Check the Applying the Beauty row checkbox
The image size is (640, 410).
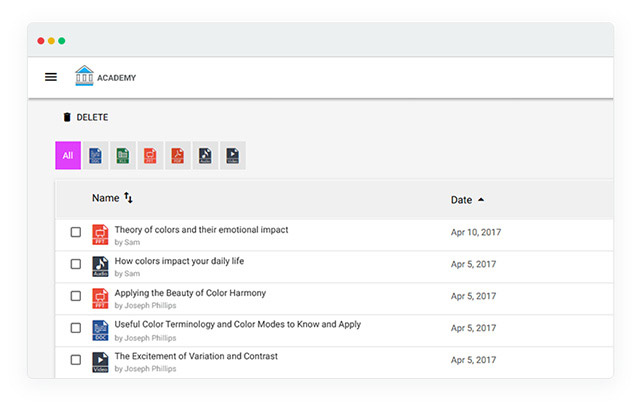(x=76, y=296)
